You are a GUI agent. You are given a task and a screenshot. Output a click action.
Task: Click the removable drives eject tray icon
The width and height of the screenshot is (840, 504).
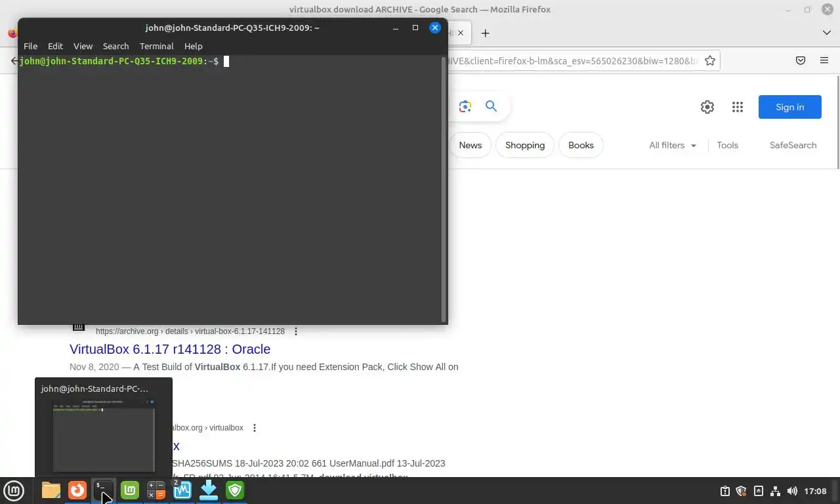click(759, 491)
